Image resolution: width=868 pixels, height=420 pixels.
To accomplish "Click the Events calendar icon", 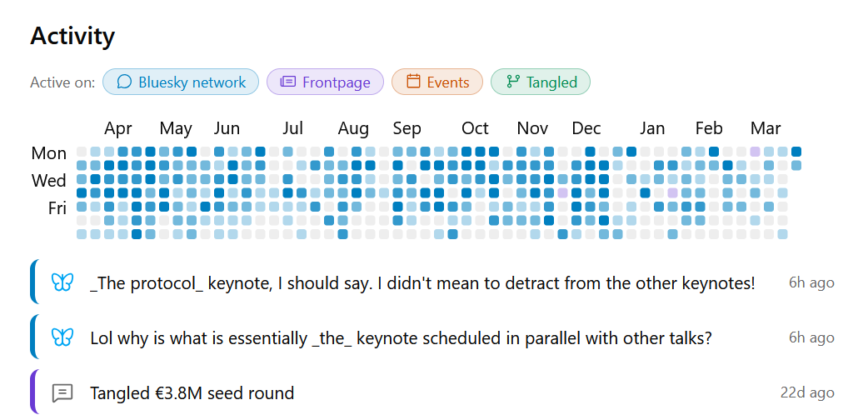I will 413,82.
